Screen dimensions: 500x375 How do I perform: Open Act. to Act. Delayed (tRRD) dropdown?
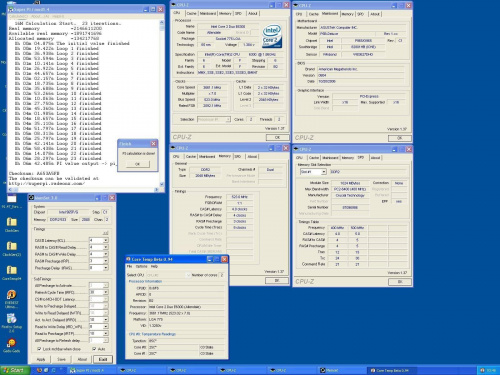click(106, 319)
